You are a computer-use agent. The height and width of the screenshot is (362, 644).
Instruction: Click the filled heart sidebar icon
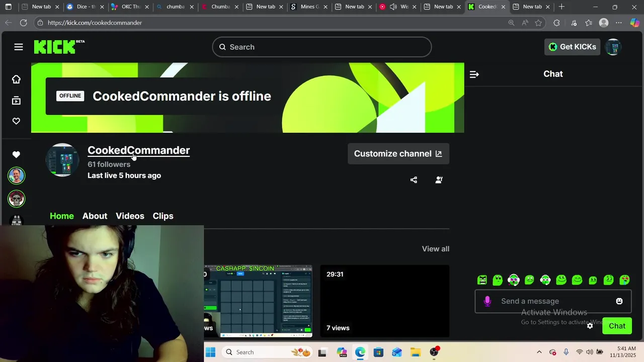coord(16,155)
